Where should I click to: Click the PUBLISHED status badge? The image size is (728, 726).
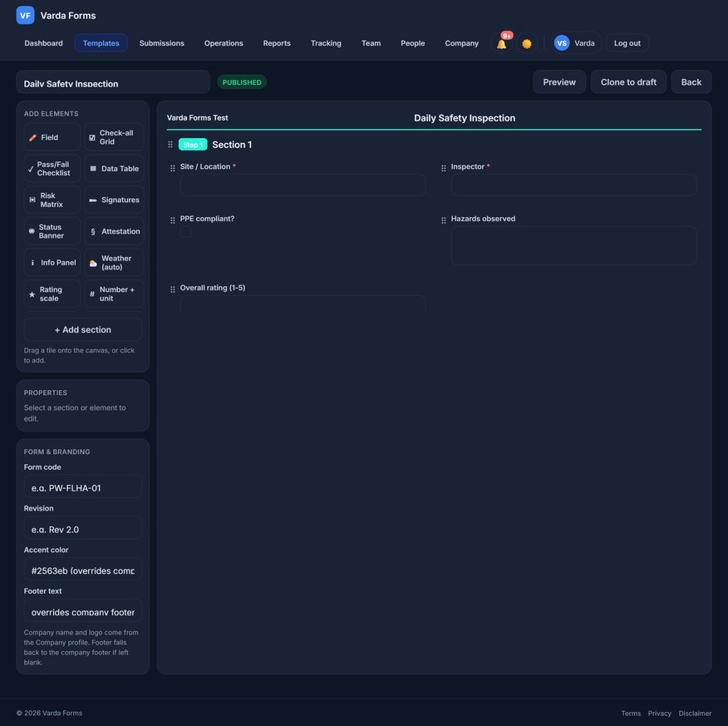(x=242, y=82)
